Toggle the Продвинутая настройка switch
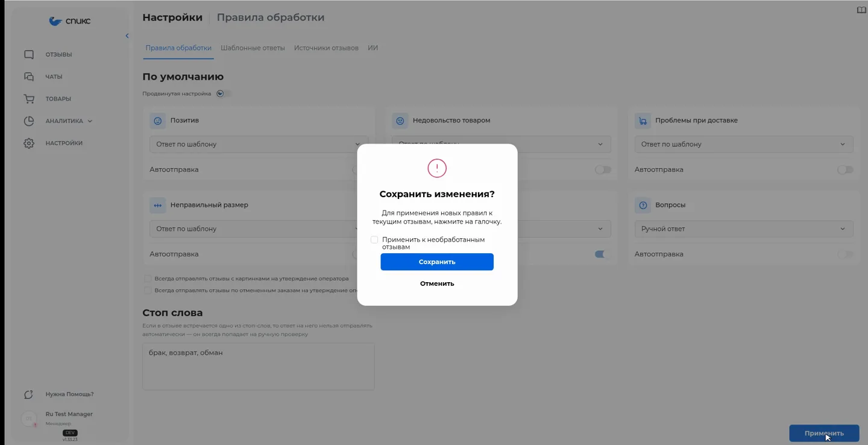 (x=224, y=93)
